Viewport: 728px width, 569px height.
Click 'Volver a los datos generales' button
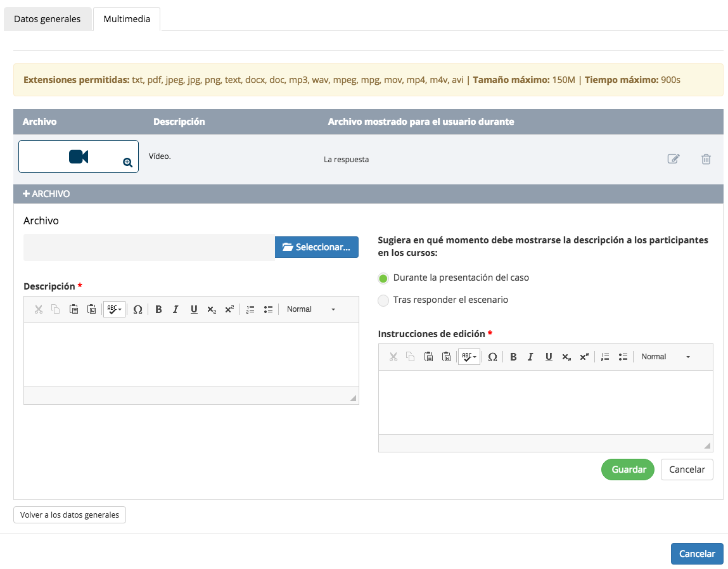click(70, 515)
